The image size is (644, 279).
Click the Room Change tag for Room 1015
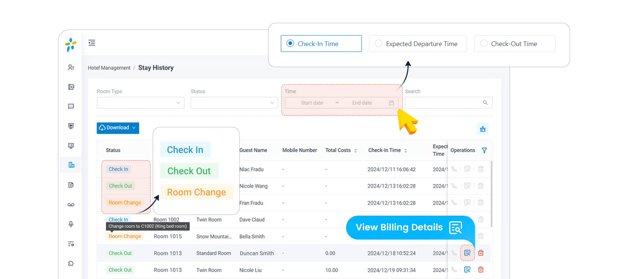125,236
